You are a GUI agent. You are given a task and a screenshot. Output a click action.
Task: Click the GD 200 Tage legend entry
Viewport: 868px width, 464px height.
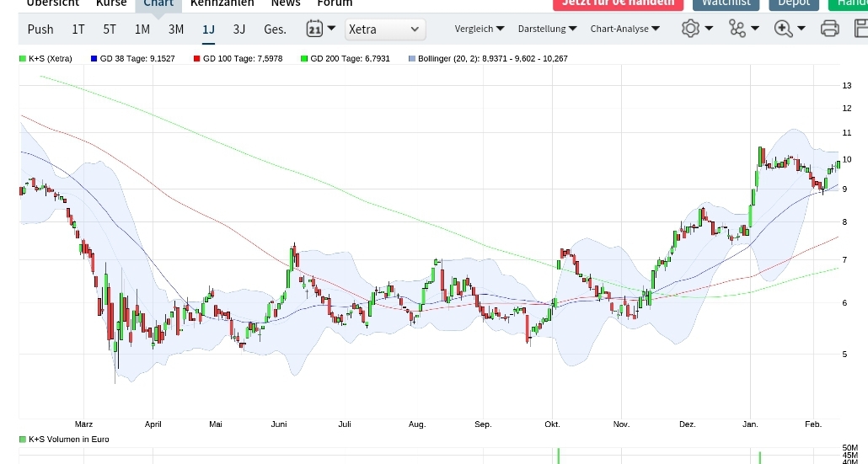(346, 59)
